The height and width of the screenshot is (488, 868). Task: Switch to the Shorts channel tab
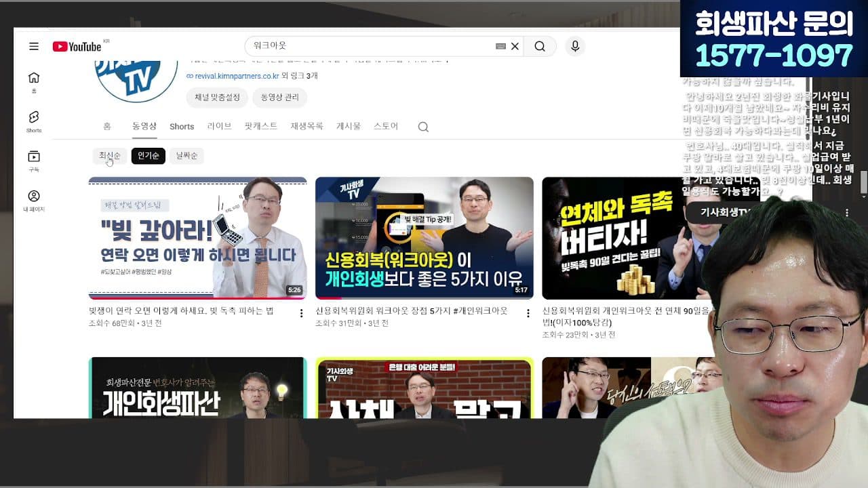click(182, 126)
